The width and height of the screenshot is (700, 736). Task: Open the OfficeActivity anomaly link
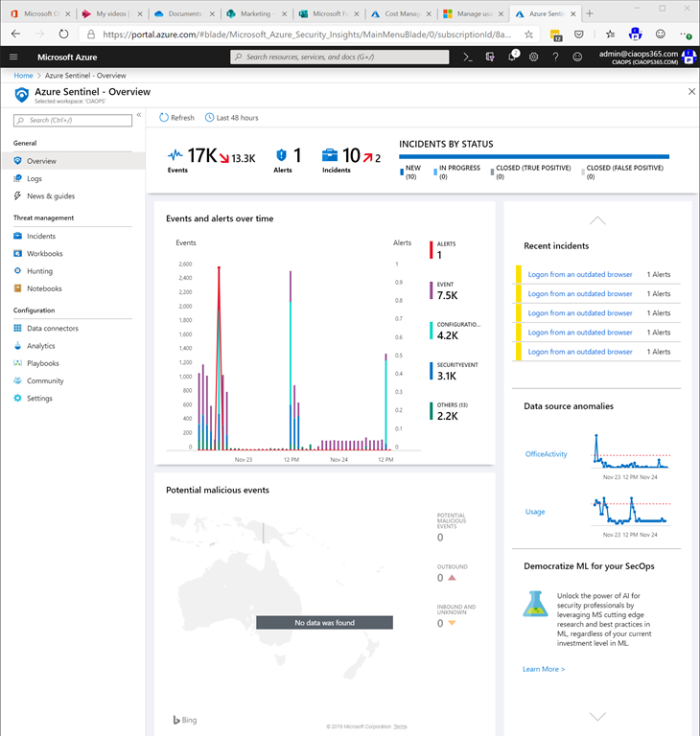pos(548,454)
